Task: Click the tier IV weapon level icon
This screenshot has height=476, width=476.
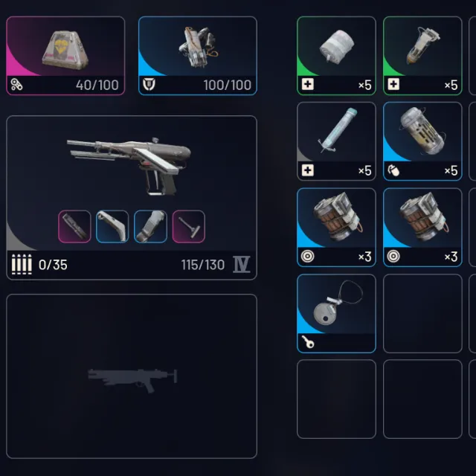Action: (242, 265)
